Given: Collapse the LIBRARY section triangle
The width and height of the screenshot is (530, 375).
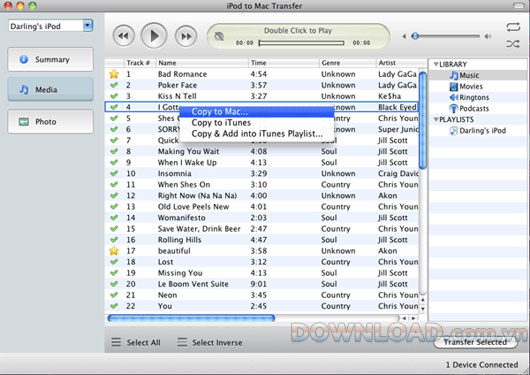Looking at the screenshot, I should [x=436, y=64].
